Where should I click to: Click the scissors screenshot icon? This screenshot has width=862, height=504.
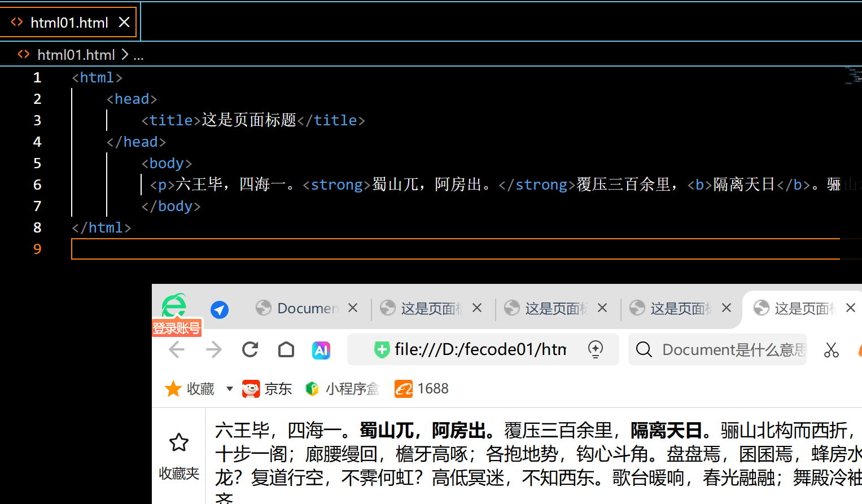click(832, 350)
